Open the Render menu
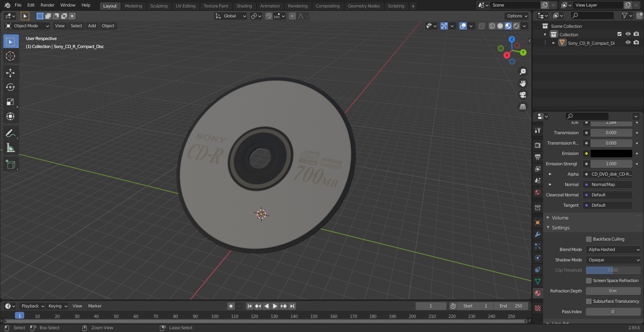Image resolution: width=644 pixels, height=332 pixels. pyautogui.click(x=48, y=5)
